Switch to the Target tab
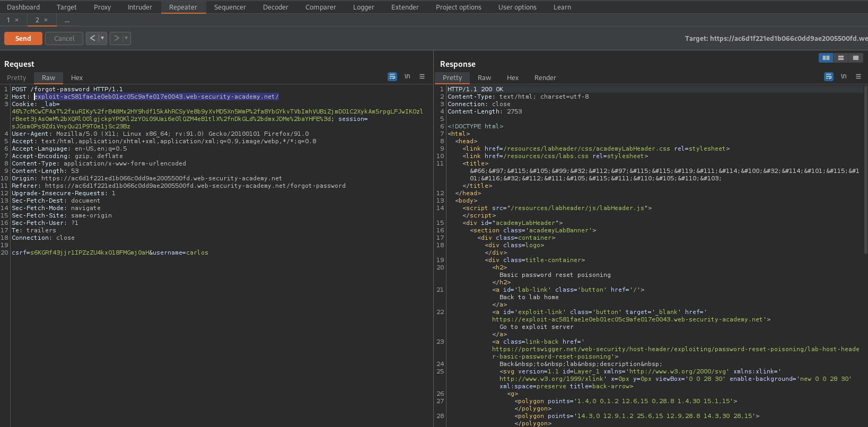The height and width of the screenshot is (427, 868). [x=66, y=7]
